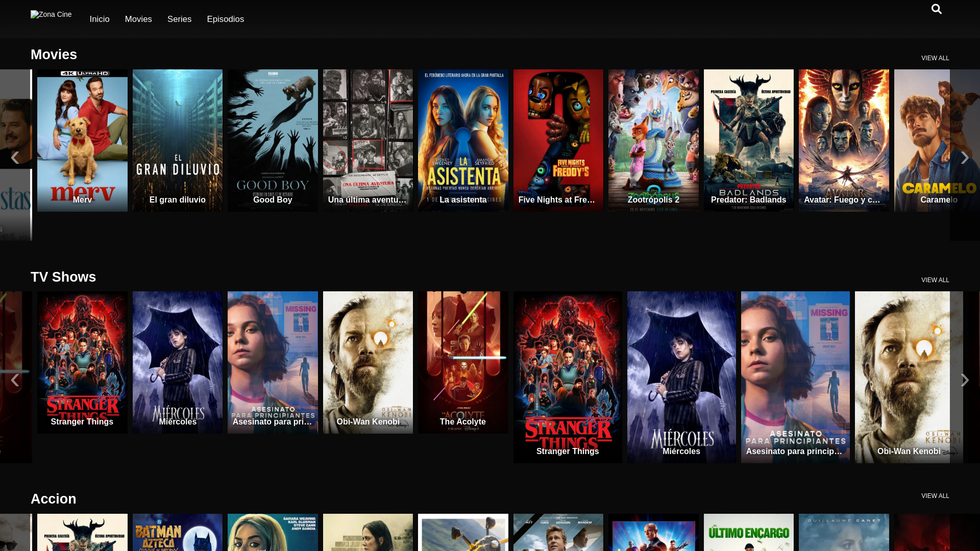Advance TV Shows carousel with right chevron
This screenshot has width=980, height=551.
point(964,380)
